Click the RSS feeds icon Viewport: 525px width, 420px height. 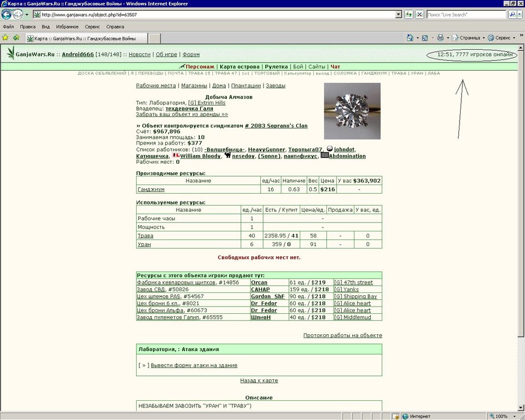[x=425, y=38]
